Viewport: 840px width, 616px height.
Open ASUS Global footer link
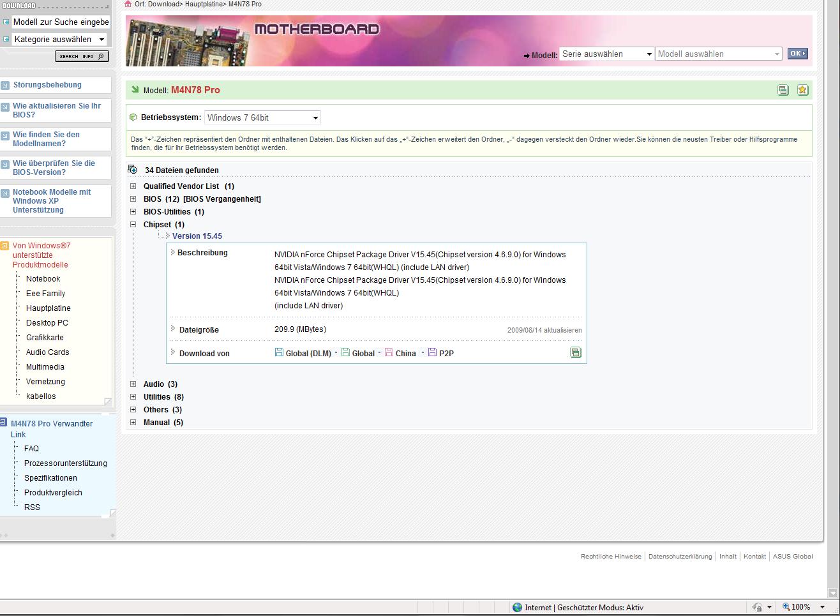[x=793, y=557]
